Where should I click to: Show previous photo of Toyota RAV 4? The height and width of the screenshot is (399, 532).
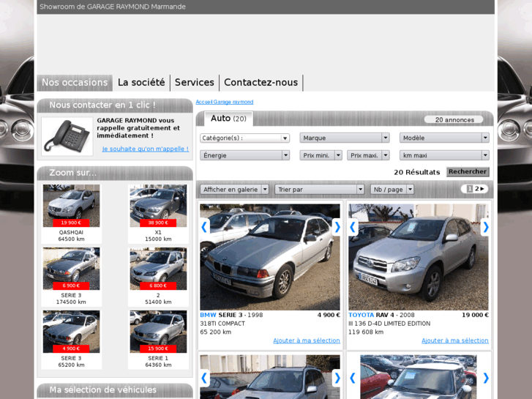point(353,227)
